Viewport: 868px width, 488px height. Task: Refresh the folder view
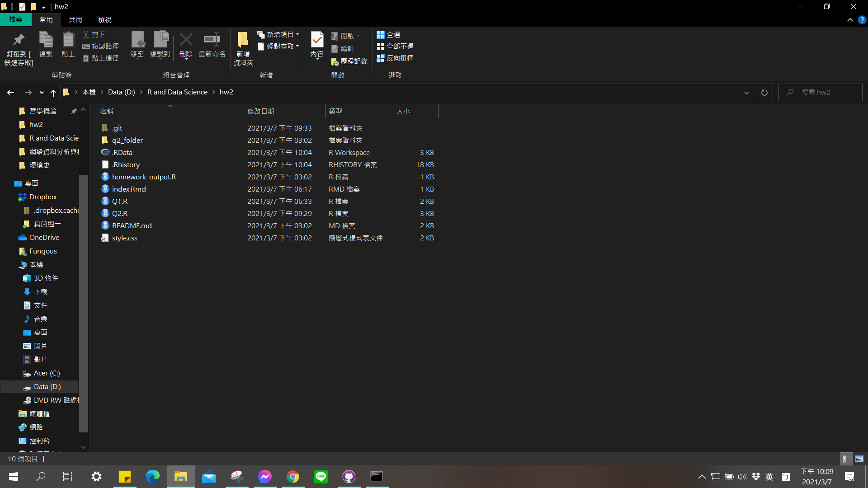(x=764, y=92)
